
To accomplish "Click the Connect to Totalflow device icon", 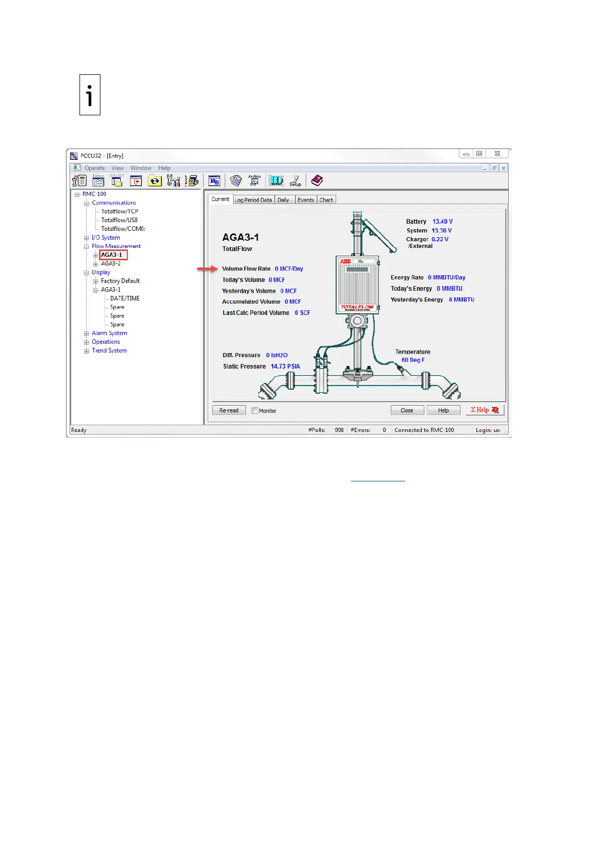I will 79,180.
